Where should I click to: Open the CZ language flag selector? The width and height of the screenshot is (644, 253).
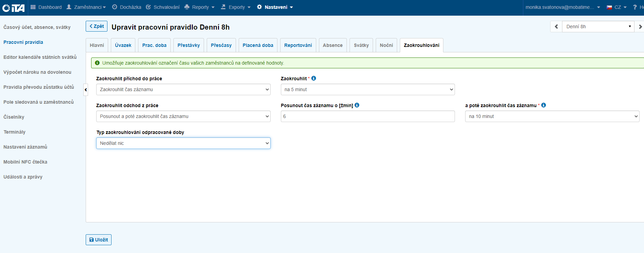(x=616, y=7)
